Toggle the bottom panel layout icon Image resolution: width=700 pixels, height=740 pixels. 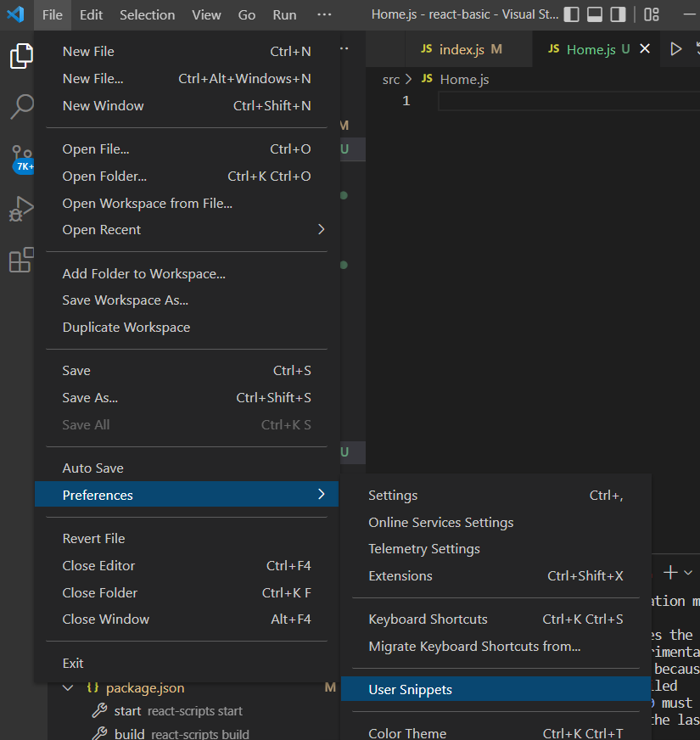point(594,14)
